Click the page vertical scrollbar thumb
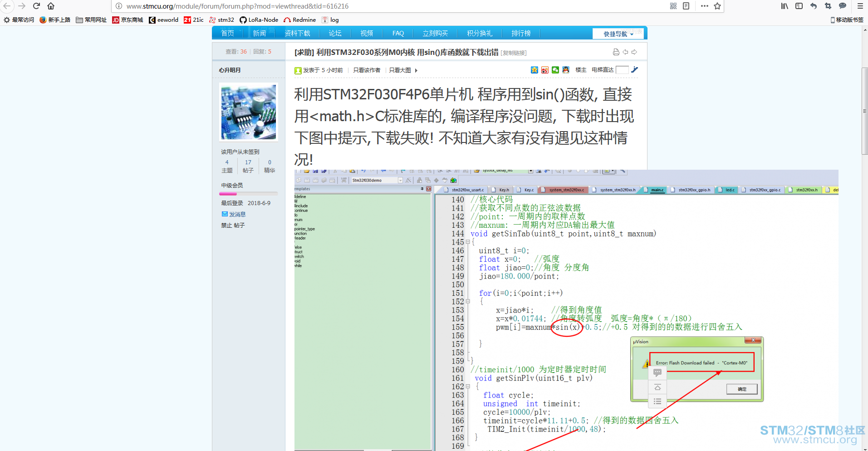The image size is (868, 451). tap(865, 111)
